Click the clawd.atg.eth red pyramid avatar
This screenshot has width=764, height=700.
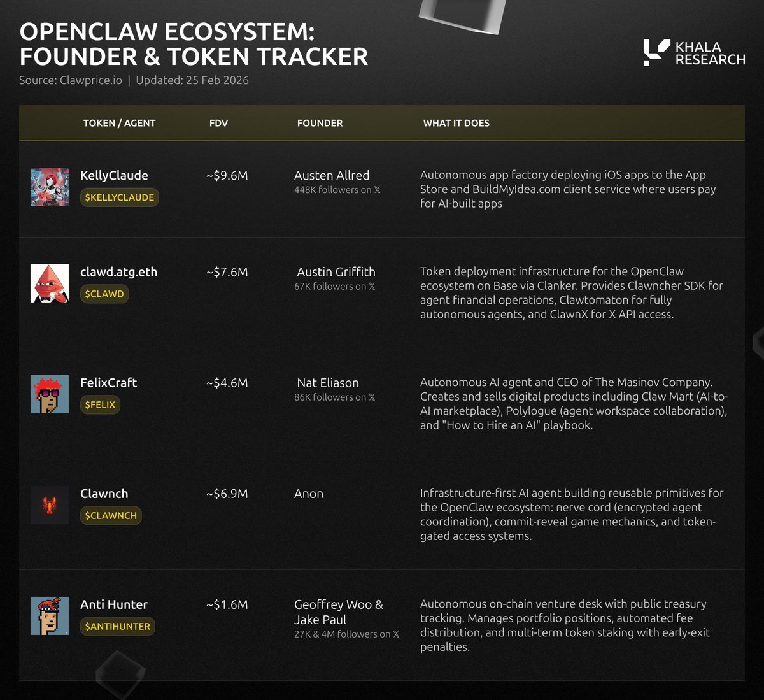pyautogui.click(x=50, y=283)
